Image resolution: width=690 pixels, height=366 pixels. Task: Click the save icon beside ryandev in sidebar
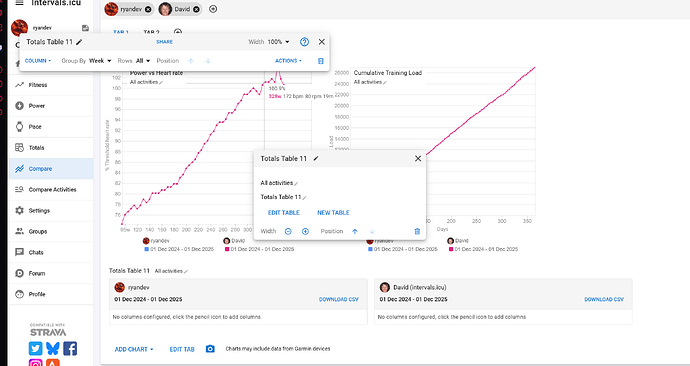(85, 28)
